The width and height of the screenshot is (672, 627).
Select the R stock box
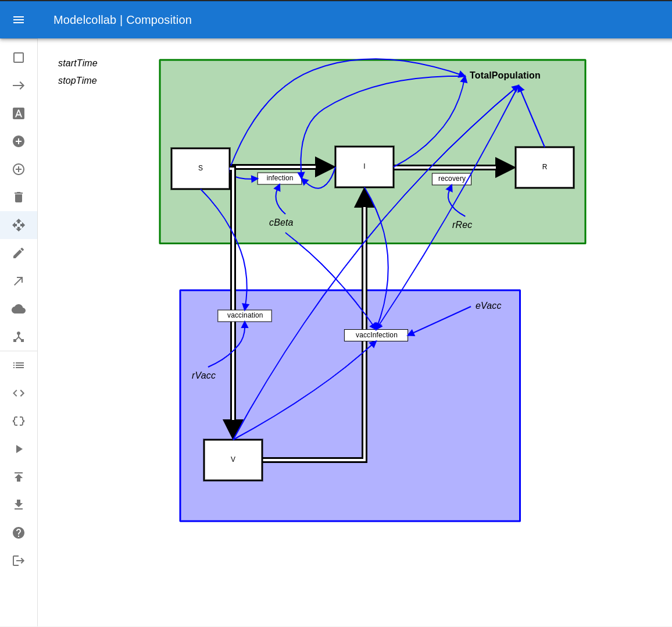pyautogui.click(x=544, y=167)
